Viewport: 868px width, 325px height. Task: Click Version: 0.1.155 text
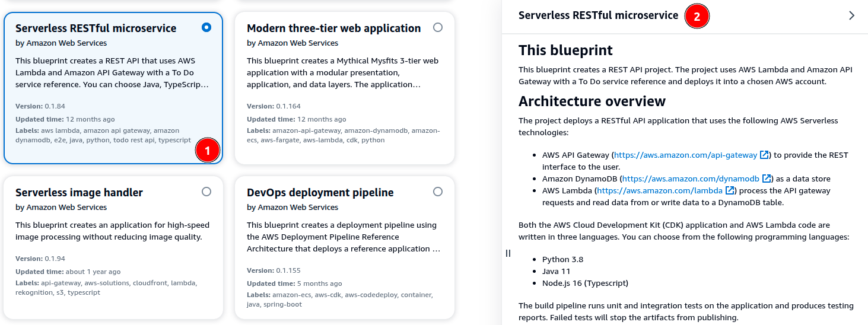pos(274,270)
